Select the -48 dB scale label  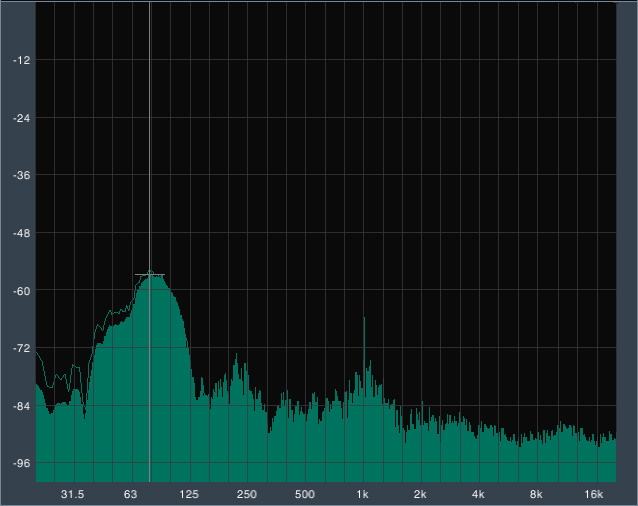(x=22, y=233)
